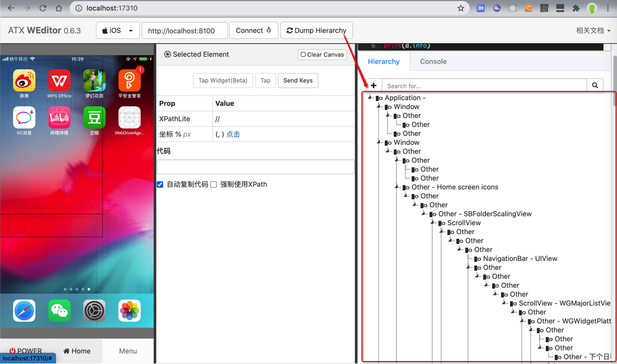Viewport: 617px width, 364px height.
Task: Collapse the Other - WGWidgetPlatt node
Action: pos(522,321)
